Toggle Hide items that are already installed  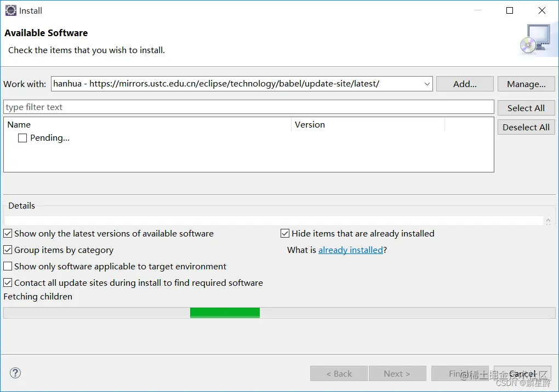[285, 234]
